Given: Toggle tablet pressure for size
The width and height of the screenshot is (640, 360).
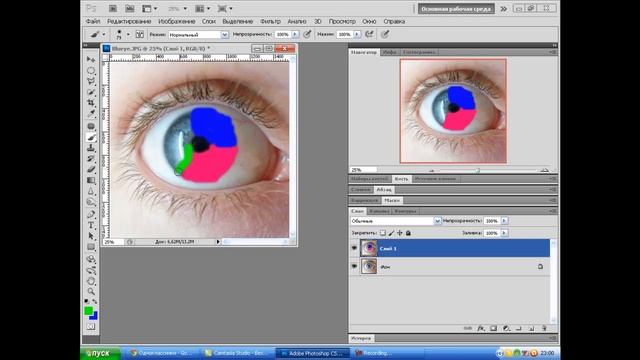Looking at the screenshot, I should tap(385, 34).
